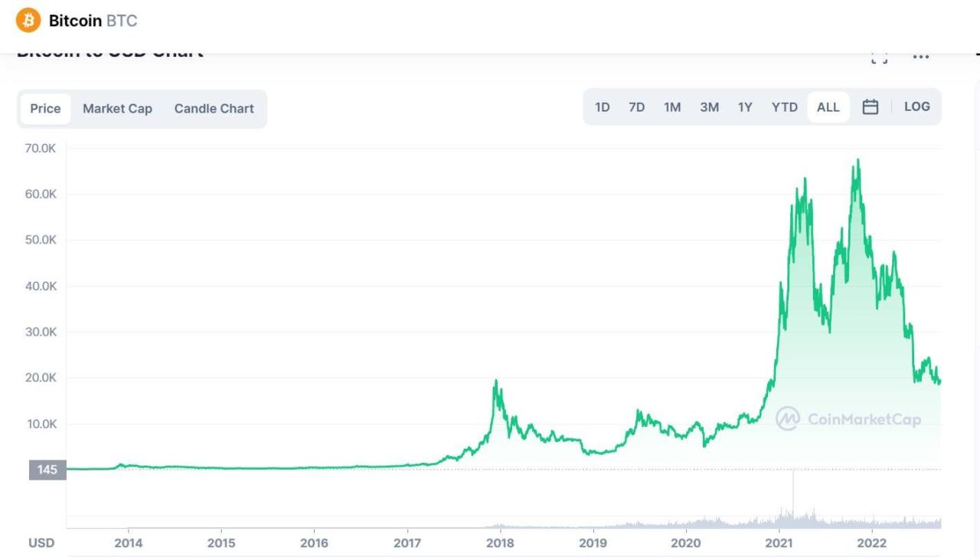
Task: Click the 2018 marker on time axis
Action: pyautogui.click(x=500, y=542)
